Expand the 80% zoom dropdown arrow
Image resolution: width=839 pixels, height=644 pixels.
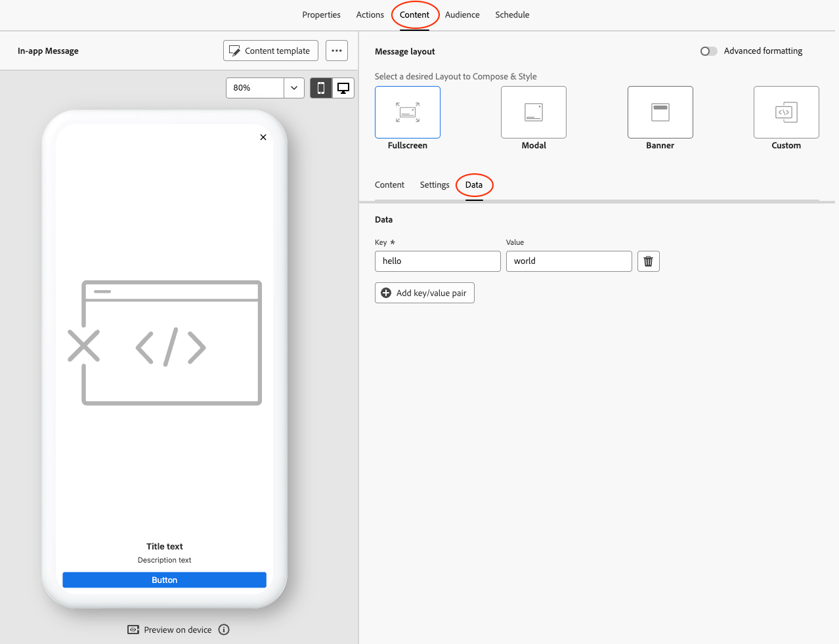click(294, 88)
